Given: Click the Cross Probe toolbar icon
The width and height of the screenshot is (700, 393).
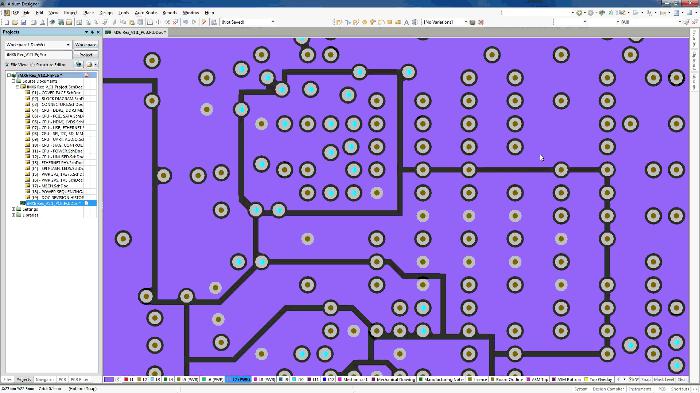Looking at the screenshot, I should (x=204, y=22).
